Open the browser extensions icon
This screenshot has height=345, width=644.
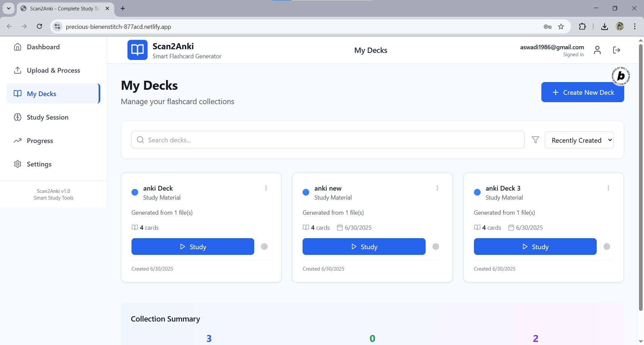pos(582,26)
